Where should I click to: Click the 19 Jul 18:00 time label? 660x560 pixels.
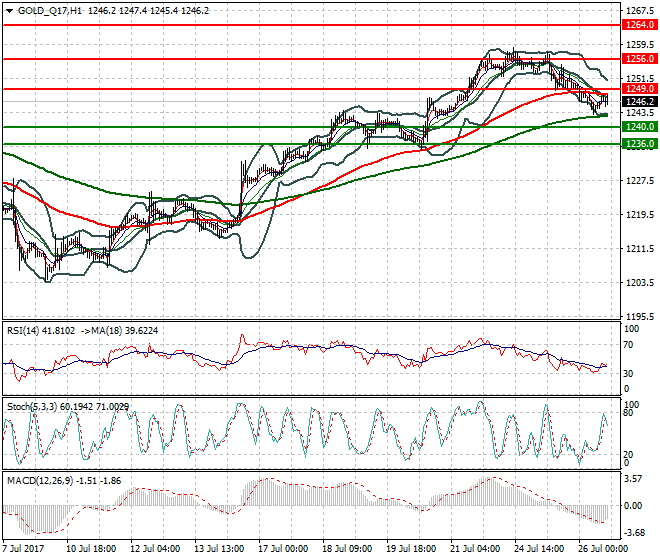tap(411, 549)
